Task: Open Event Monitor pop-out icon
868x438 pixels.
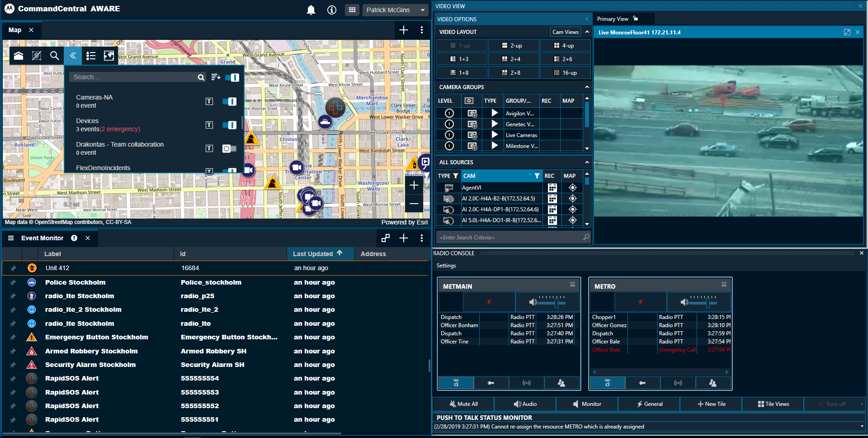Action: click(x=386, y=238)
